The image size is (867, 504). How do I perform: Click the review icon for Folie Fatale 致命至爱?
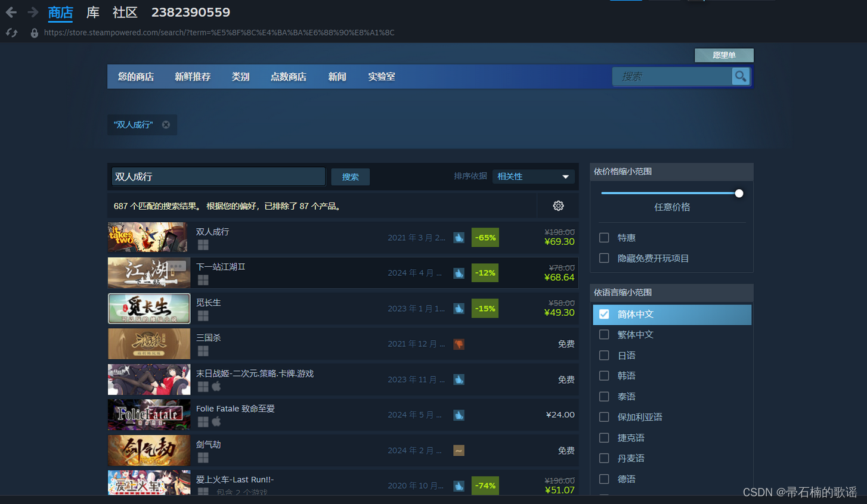[x=459, y=415]
